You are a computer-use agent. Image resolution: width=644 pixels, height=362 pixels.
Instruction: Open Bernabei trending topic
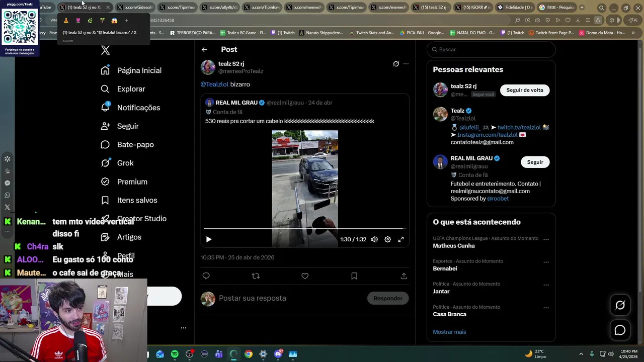[x=445, y=268]
